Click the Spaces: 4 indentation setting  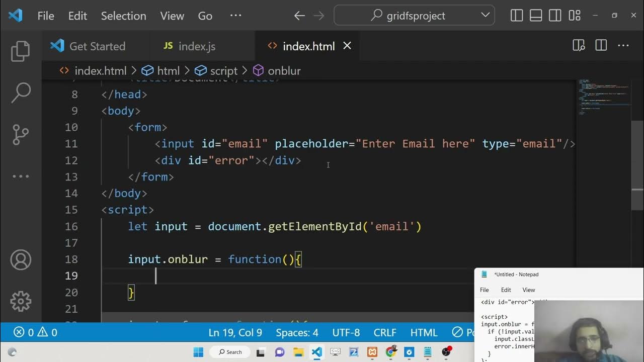pos(297,332)
